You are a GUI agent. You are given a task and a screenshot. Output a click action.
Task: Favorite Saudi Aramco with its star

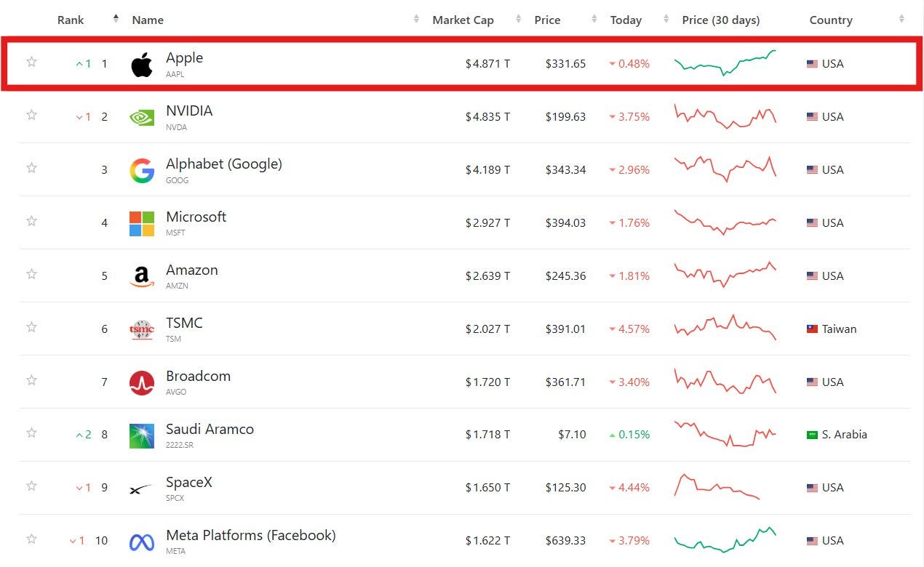(31, 433)
